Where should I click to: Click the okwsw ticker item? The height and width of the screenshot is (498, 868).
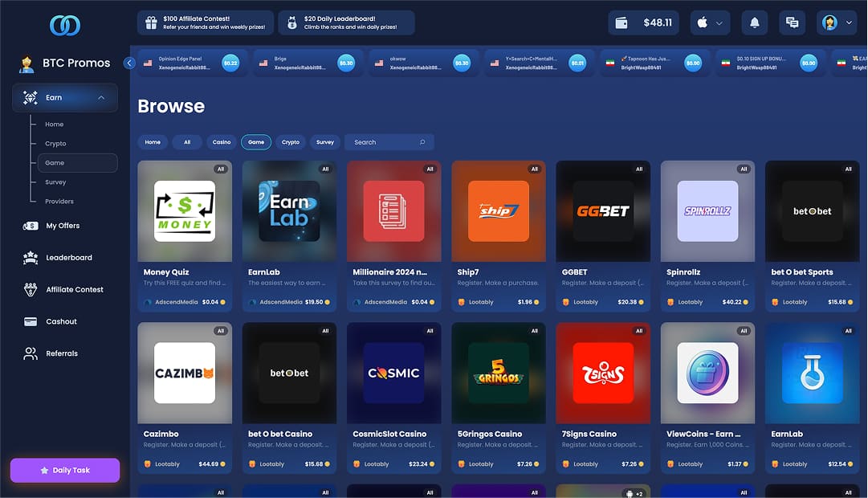click(x=422, y=63)
